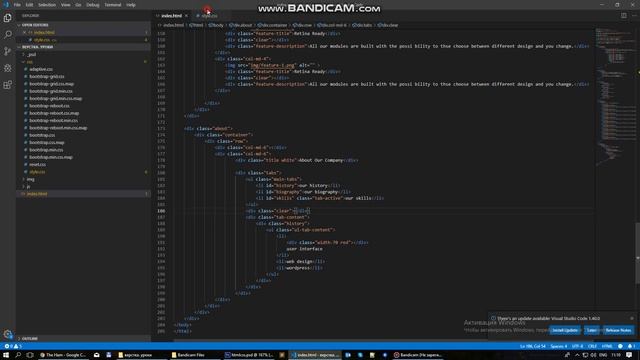Screen dimensions: 640x360
Task: Change line endings via CRLF
Action: coord(592,346)
